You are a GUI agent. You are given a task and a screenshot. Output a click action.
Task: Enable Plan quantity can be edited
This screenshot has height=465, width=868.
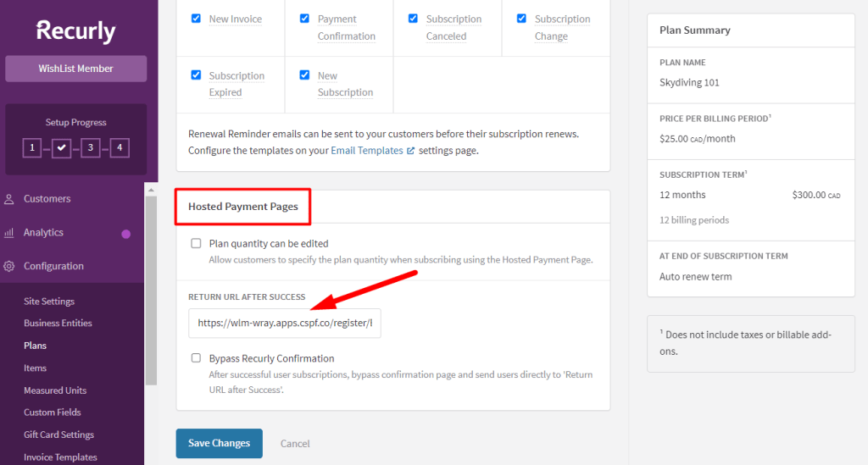[x=196, y=243]
